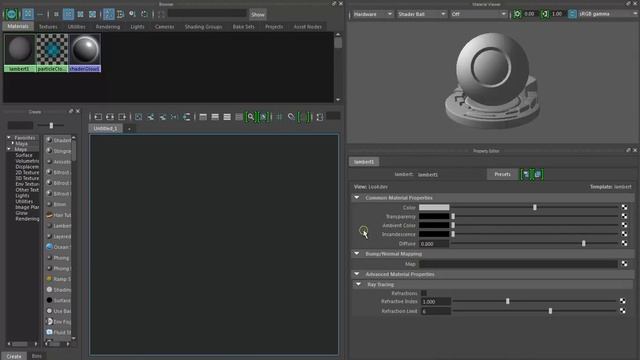Collapse the Favorites tree node
The width and height of the screenshot is (640, 360).
[9, 138]
